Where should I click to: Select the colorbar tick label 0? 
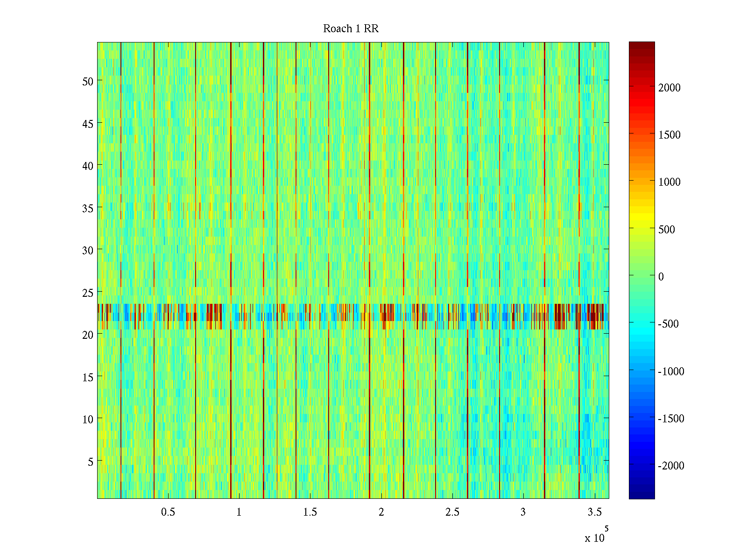(x=661, y=277)
